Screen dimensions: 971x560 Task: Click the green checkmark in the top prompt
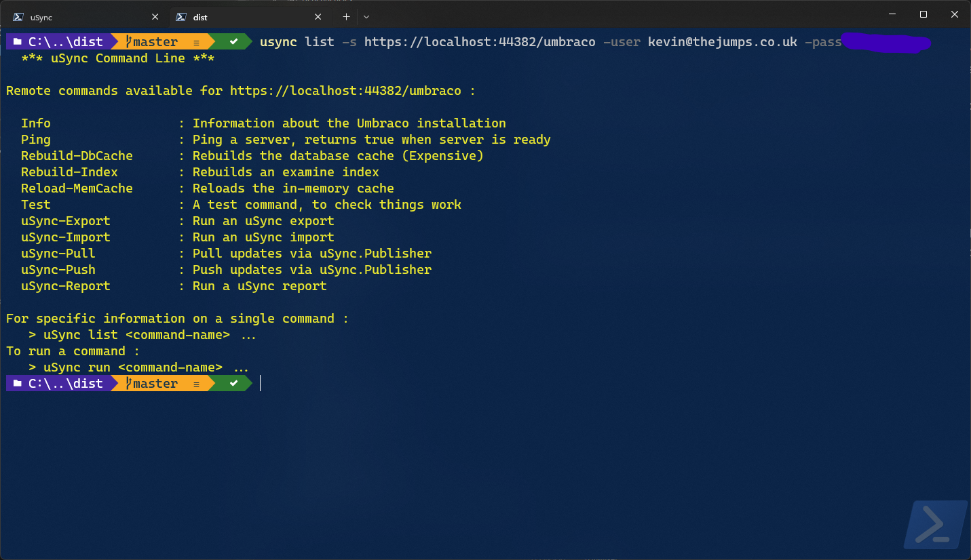pos(233,42)
